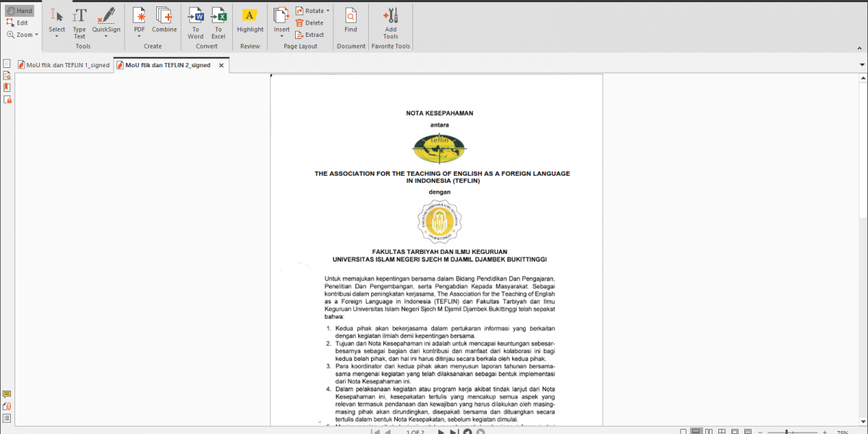Choose the Select tool icon
This screenshot has height=434, width=868.
[57, 15]
